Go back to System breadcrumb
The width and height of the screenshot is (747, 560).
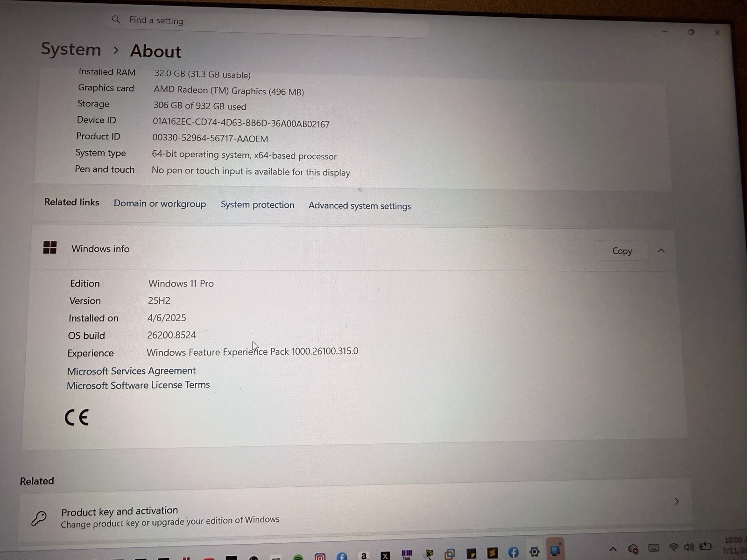[71, 49]
